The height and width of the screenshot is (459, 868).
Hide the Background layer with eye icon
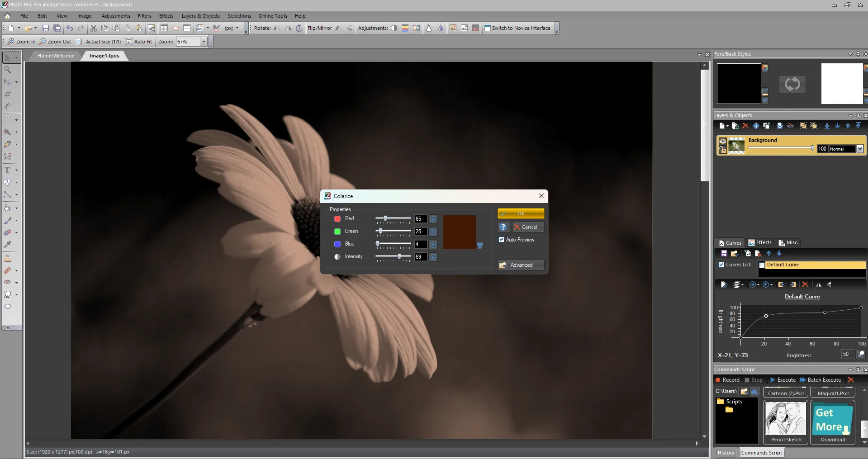(x=723, y=142)
